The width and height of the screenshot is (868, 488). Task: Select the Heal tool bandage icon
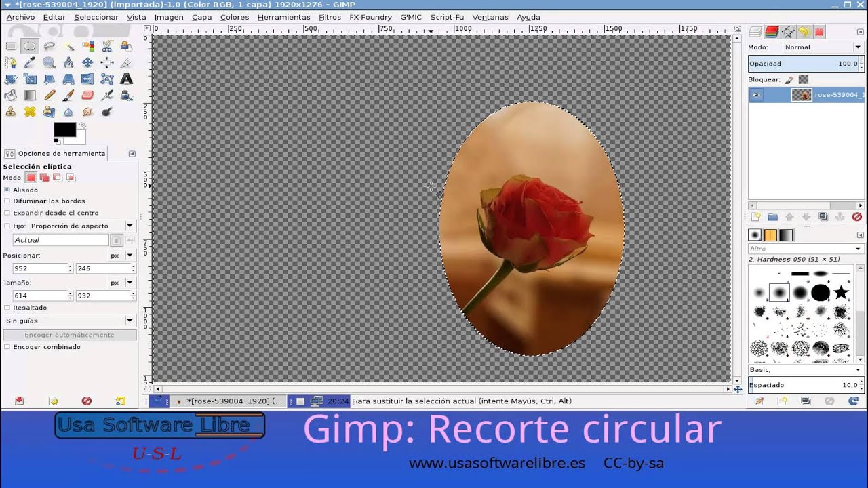tap(29, 112)
